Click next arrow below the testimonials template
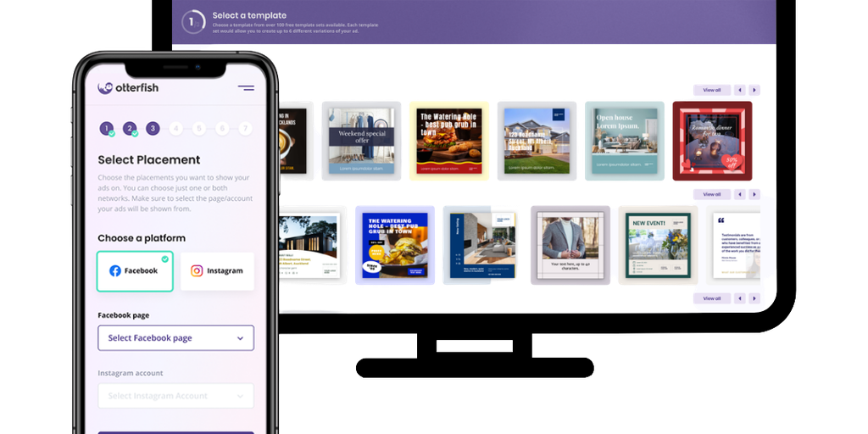 pyautogui.click(x=754, y=298)
